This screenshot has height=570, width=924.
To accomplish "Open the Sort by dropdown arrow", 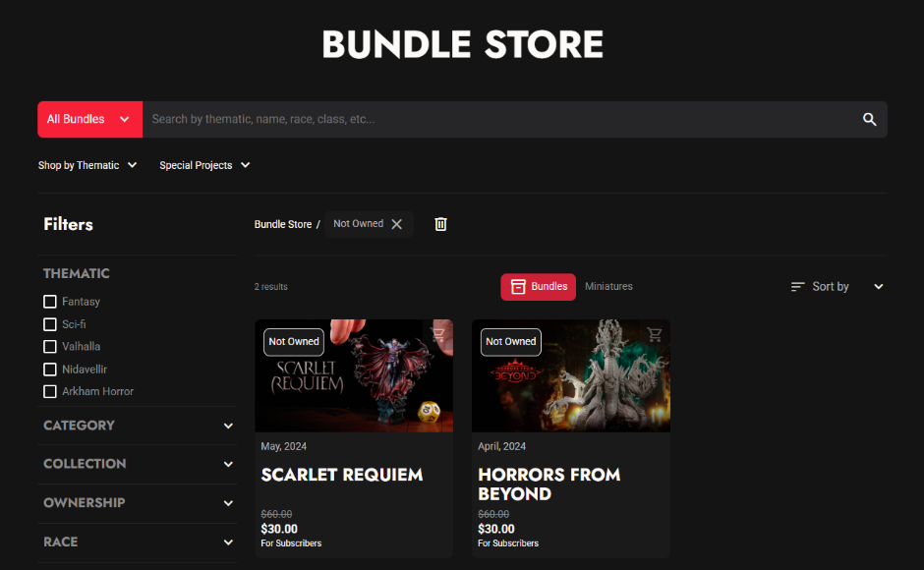I will coord(878,286).
